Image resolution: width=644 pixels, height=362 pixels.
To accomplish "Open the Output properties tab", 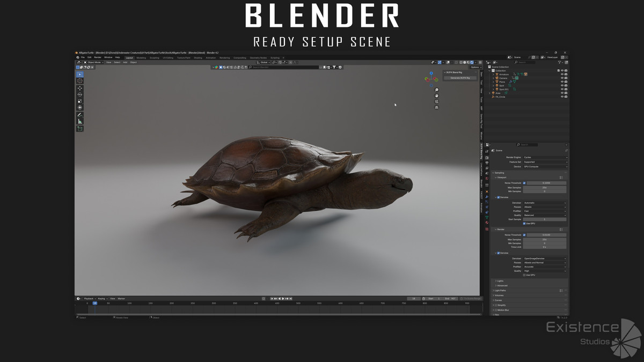I will coord(487,163).
